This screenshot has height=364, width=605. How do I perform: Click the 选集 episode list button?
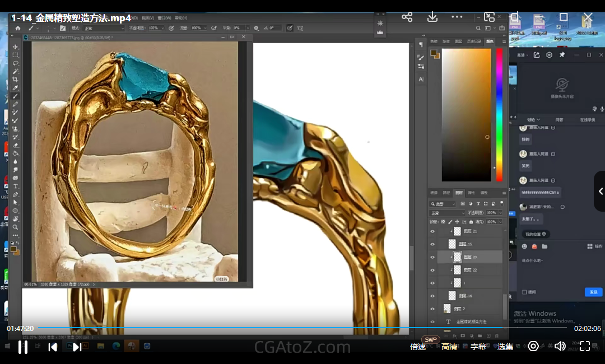(x=505, y=347)
